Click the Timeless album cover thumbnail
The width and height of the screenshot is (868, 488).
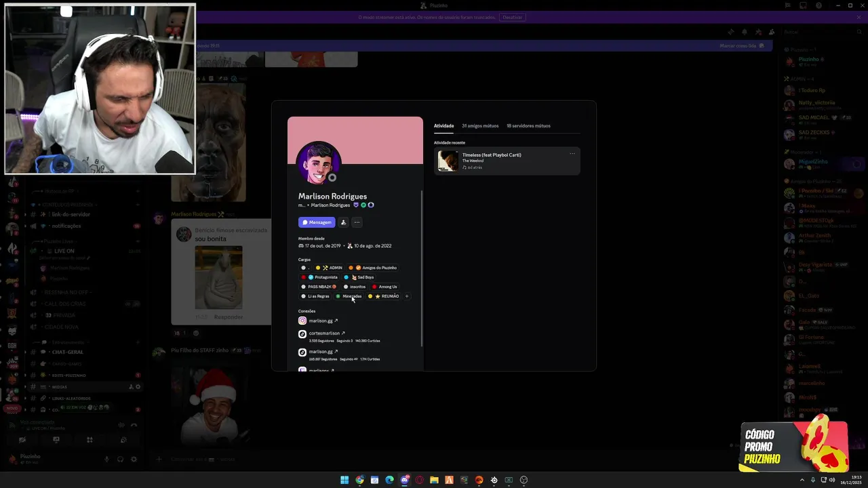448,161
